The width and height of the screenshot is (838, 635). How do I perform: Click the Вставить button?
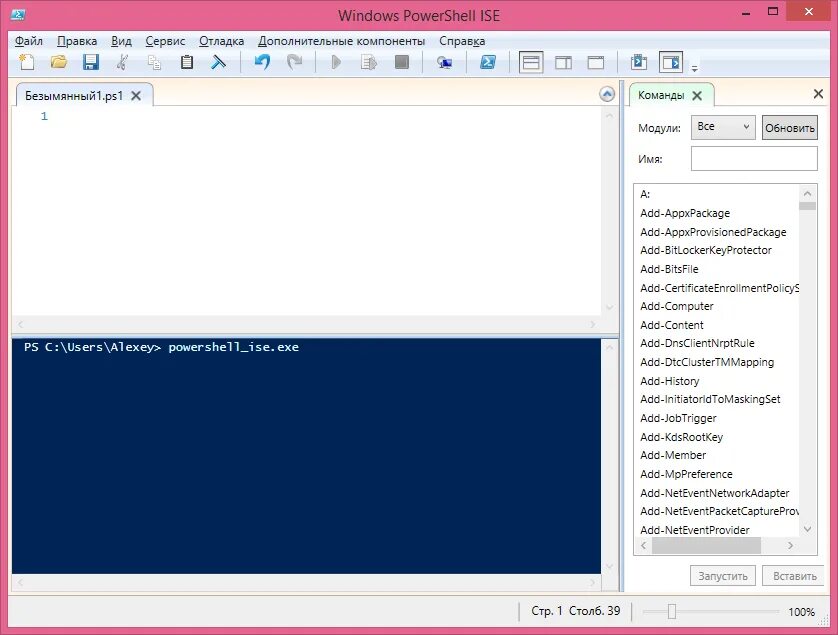pos(795,576)
